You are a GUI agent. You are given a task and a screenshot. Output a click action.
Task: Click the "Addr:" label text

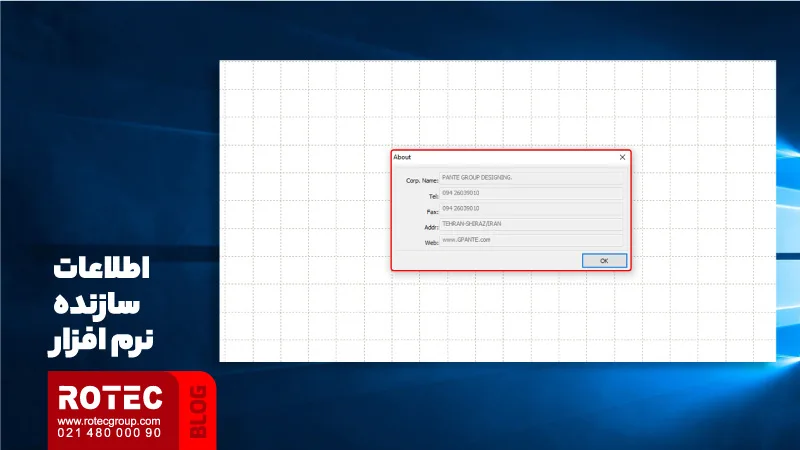[431, 227]
